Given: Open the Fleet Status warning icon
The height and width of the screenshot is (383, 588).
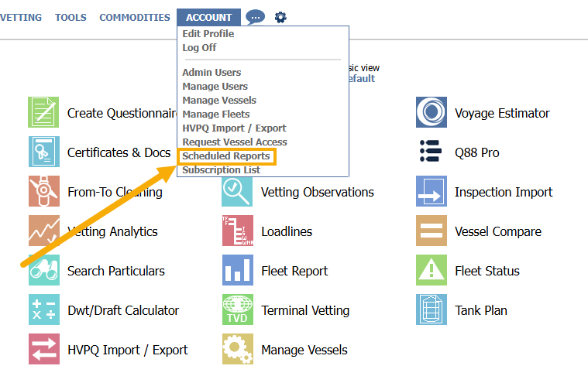Looking at the screenshot, I should 432,271.
